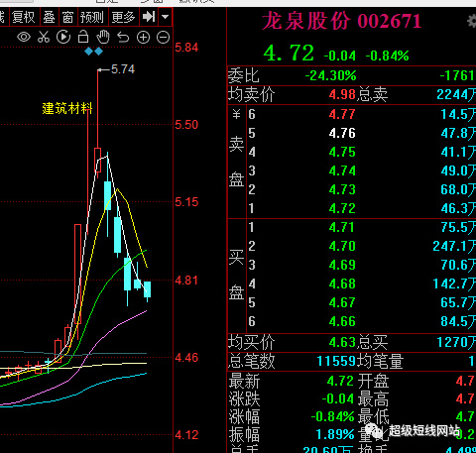The width and height of the screenshot is (476, 453).
Task: Open the 复权 menu item
Action: pos(23,17)
